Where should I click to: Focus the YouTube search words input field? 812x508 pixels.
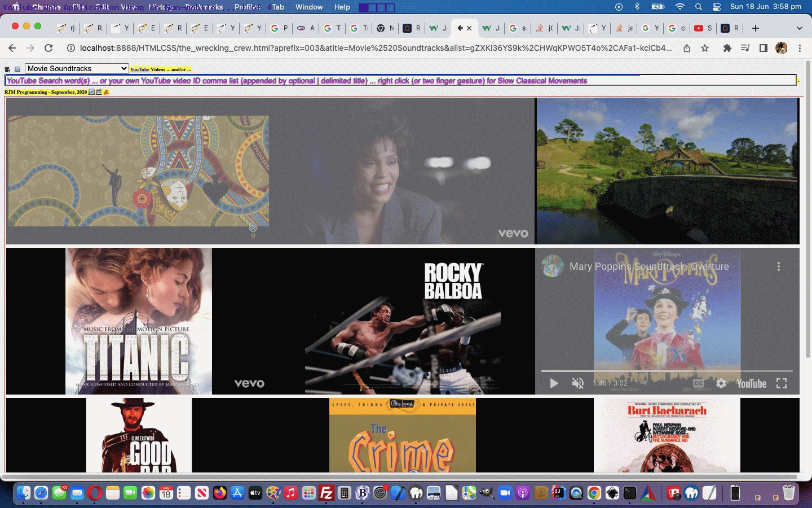(400, 81)
